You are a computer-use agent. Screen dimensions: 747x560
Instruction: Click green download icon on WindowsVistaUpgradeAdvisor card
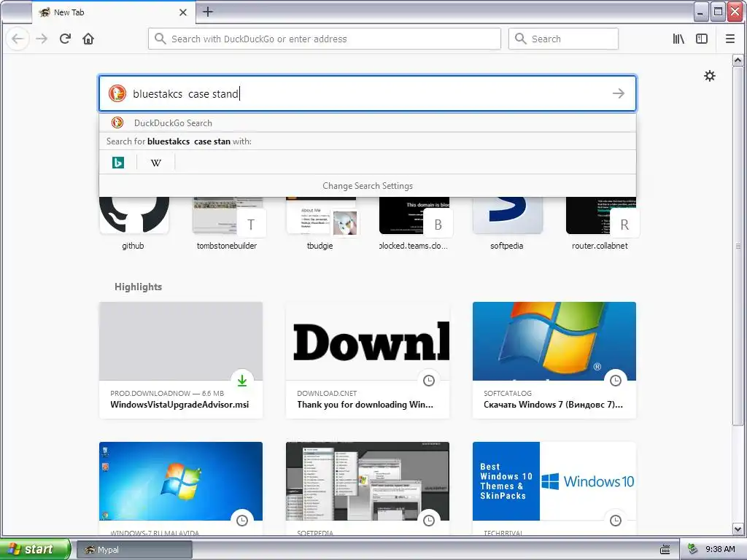242,380
